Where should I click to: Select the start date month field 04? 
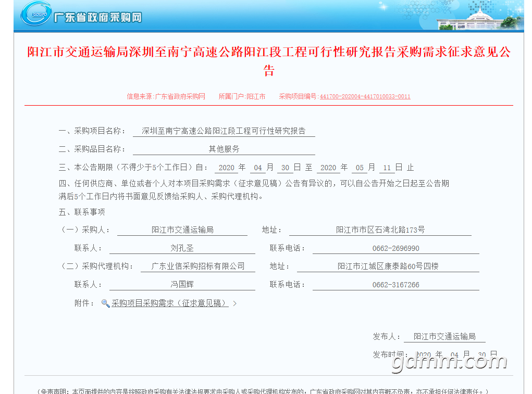tap(258, 168)
